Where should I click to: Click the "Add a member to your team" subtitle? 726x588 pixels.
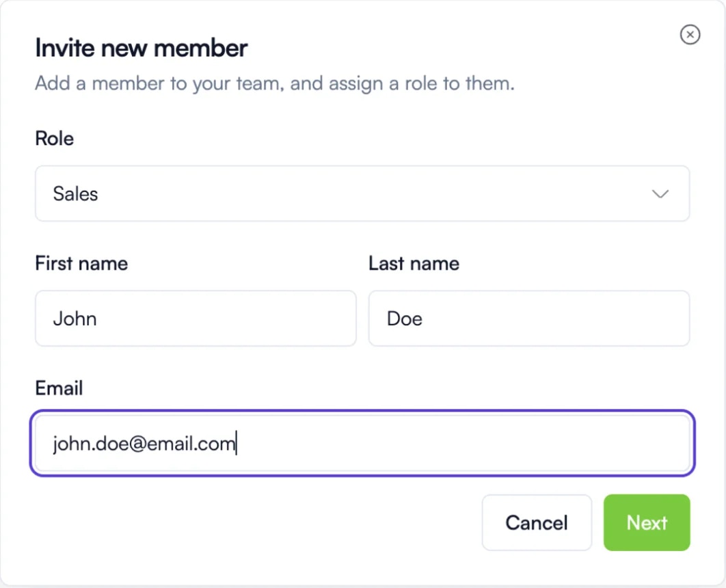pos(274,84)
